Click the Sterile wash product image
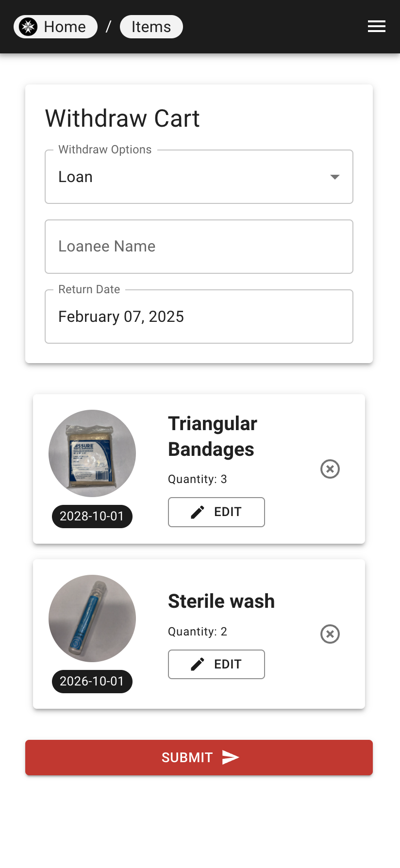This screenshot has height=868, width=400. (x=92, y=618)
